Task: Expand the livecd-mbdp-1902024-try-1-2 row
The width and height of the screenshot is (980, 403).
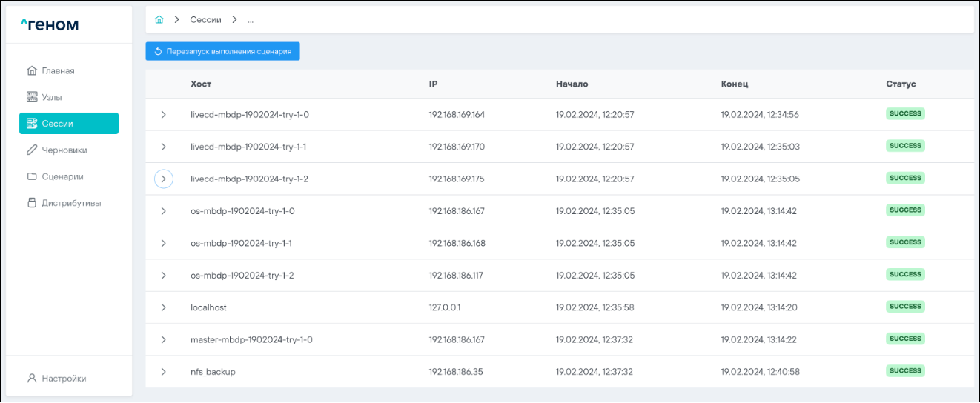Action: click(164, 179)
